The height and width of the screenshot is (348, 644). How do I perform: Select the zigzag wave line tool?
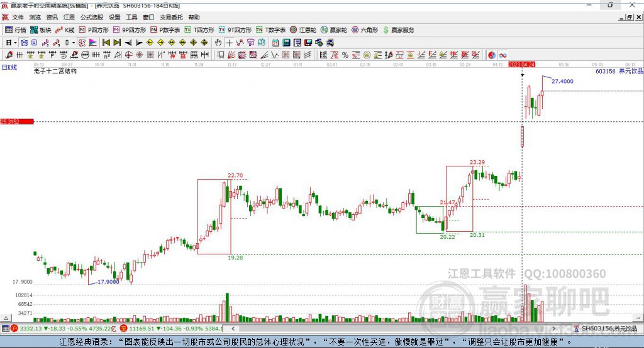[x=275, y=55]
